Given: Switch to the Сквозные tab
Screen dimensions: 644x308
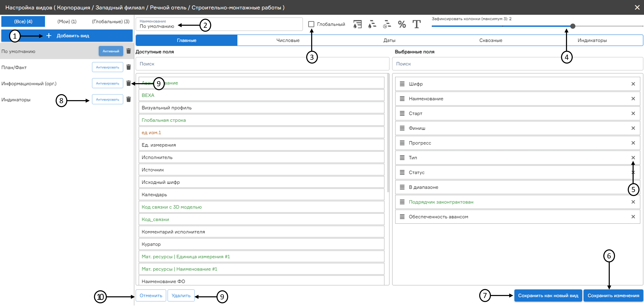Looking at the screenshot, I should (x=490, y=40).
